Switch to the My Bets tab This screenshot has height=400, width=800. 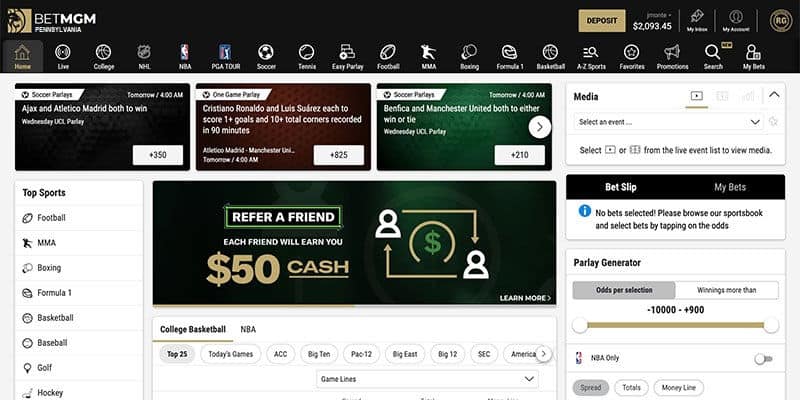[730, 187]
